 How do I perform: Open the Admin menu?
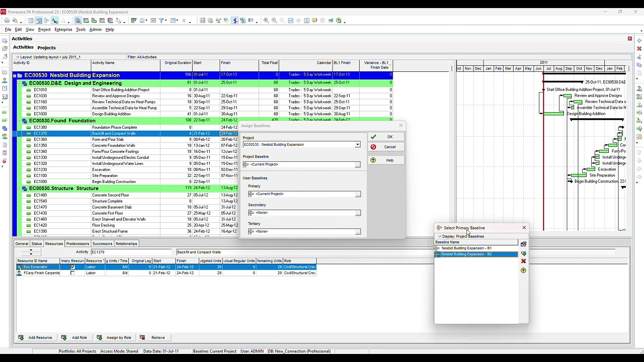[95, 30]
